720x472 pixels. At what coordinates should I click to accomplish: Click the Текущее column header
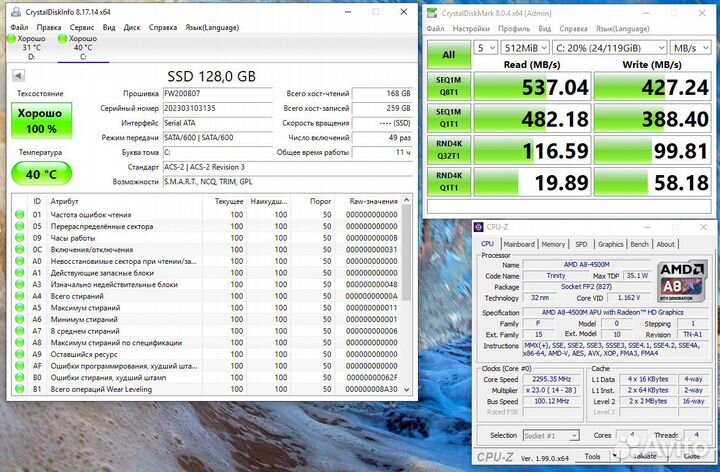tap(224, 201)
